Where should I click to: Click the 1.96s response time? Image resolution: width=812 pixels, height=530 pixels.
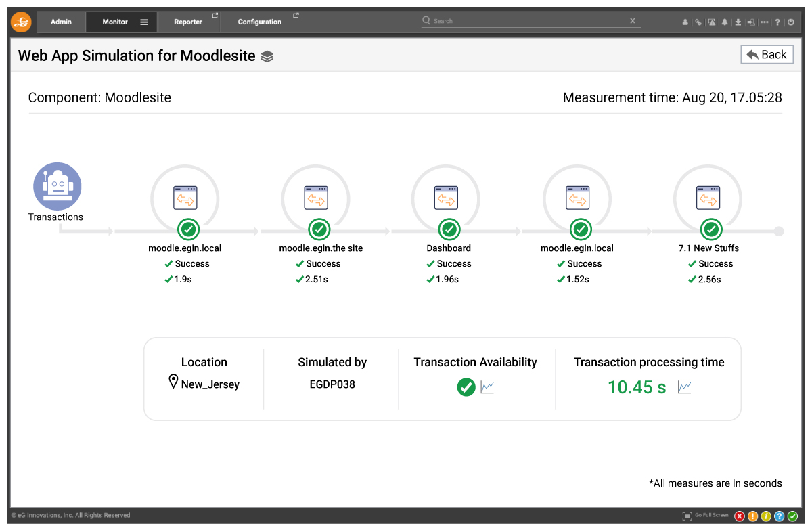[x=447, y=280]
